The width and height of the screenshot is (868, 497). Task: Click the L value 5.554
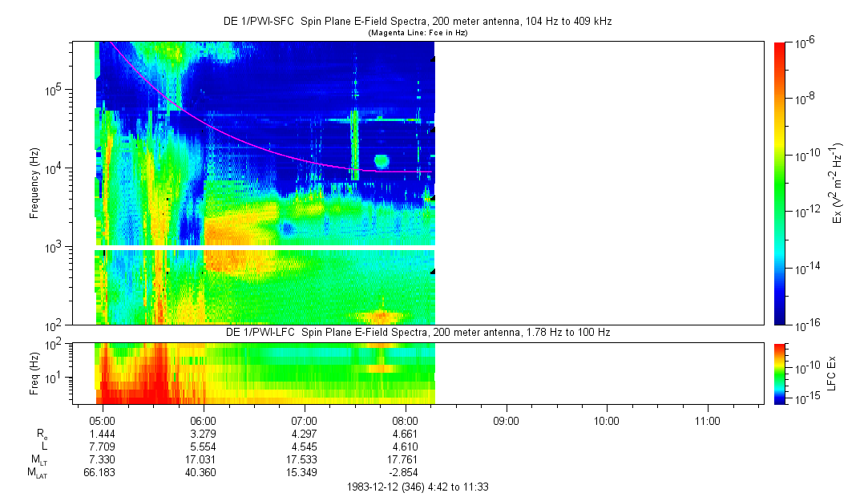click(204, 446)
